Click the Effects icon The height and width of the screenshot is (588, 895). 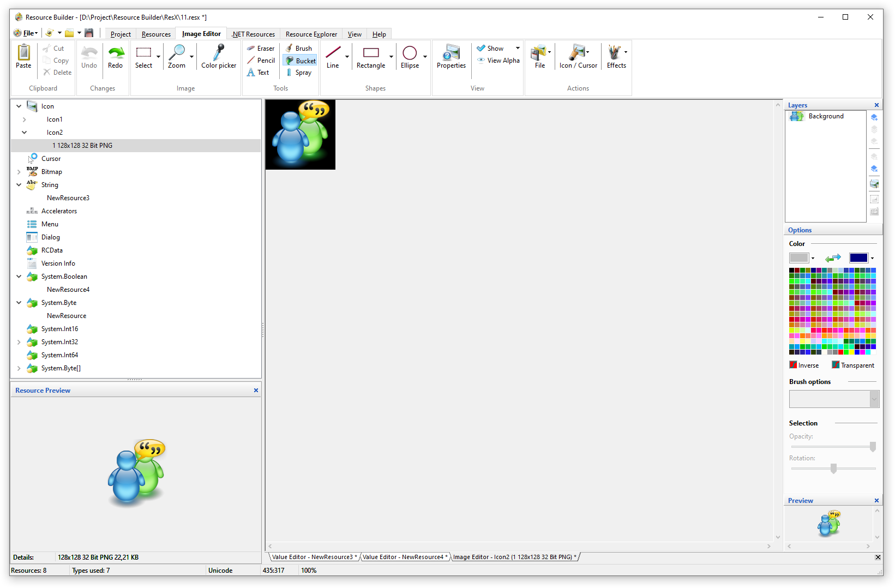point(614,52)
